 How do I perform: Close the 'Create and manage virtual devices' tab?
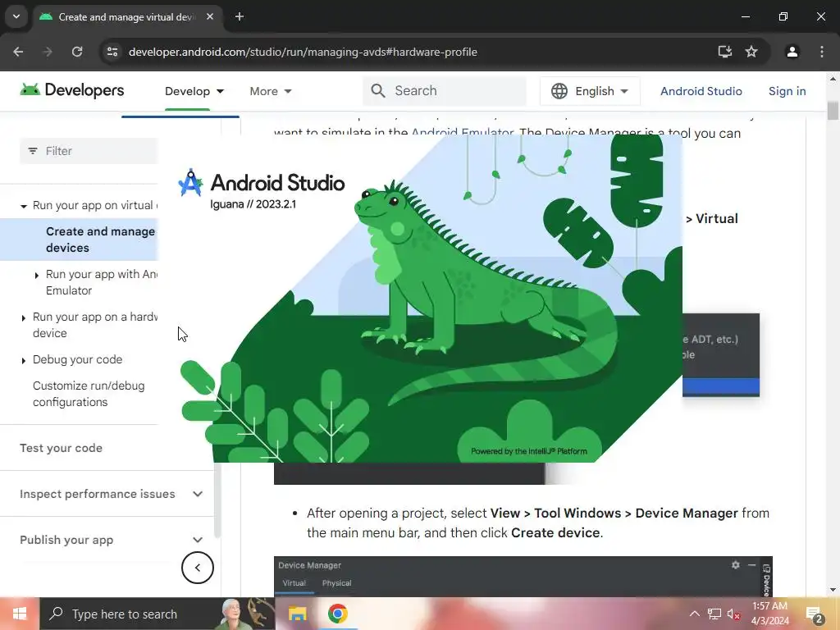[210, 16]
